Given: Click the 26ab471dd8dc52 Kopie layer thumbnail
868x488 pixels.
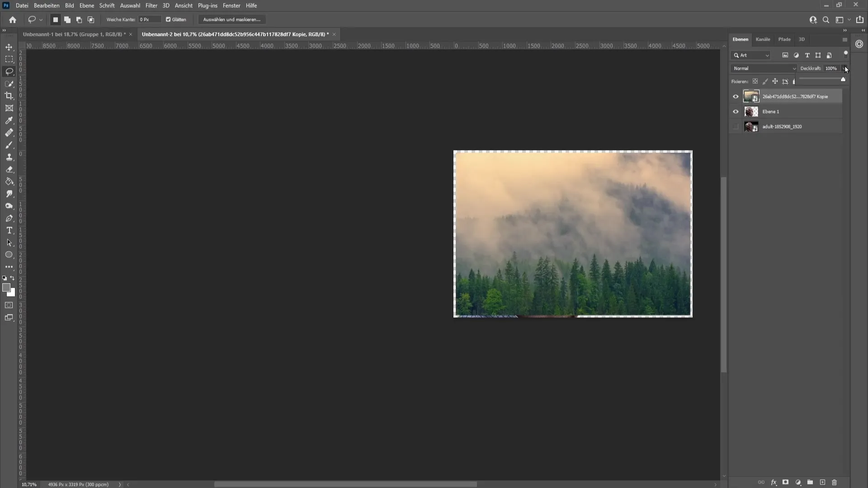Looking at the screenshot, I should [750, 96].
